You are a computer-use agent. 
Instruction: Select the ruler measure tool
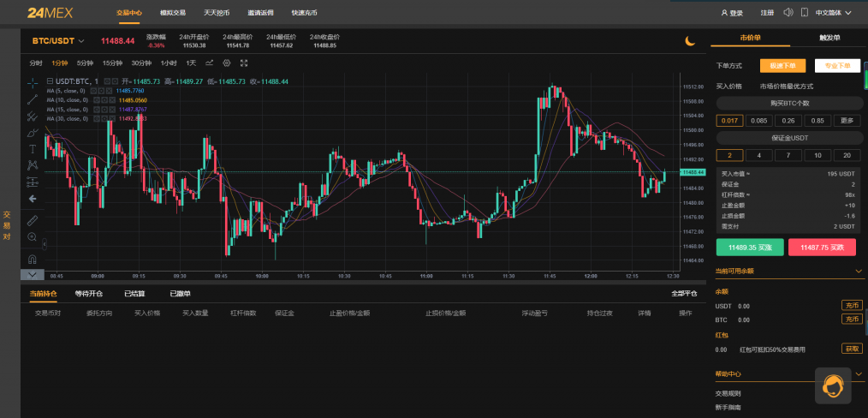32,219
